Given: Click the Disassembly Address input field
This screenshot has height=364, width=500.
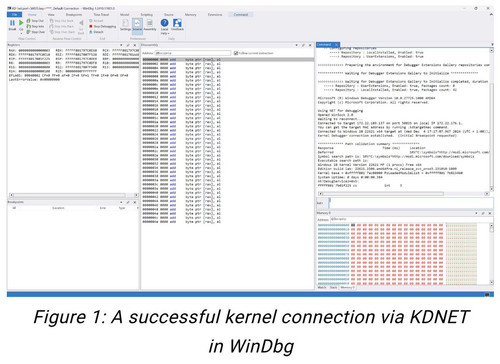Looking at the screenshot, I should pos(193,53).
